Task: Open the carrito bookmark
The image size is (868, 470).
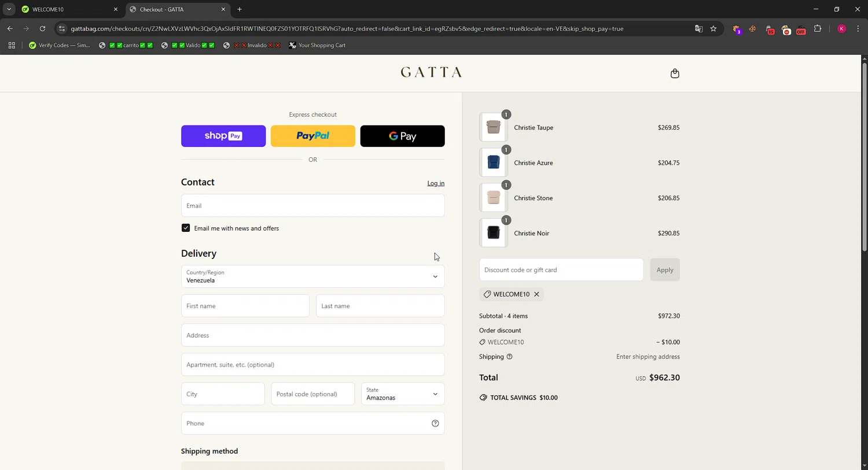Action: click(x=126, y=45)
